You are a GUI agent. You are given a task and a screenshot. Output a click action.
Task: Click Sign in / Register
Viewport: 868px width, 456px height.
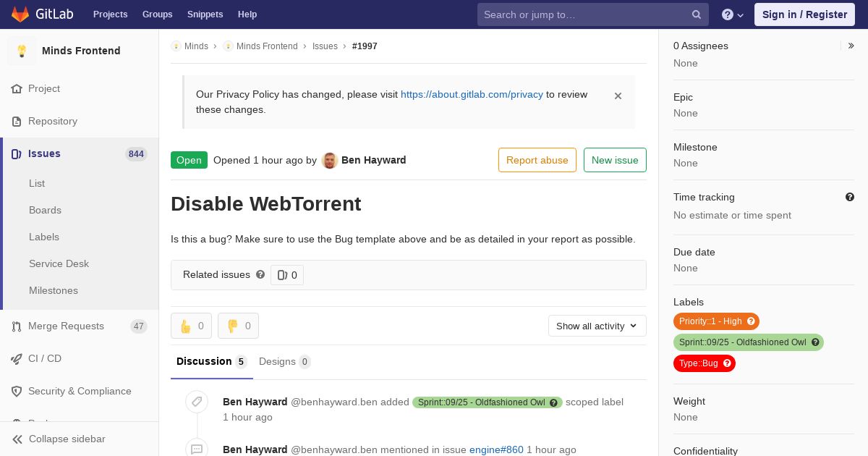[x=804, y=14]
